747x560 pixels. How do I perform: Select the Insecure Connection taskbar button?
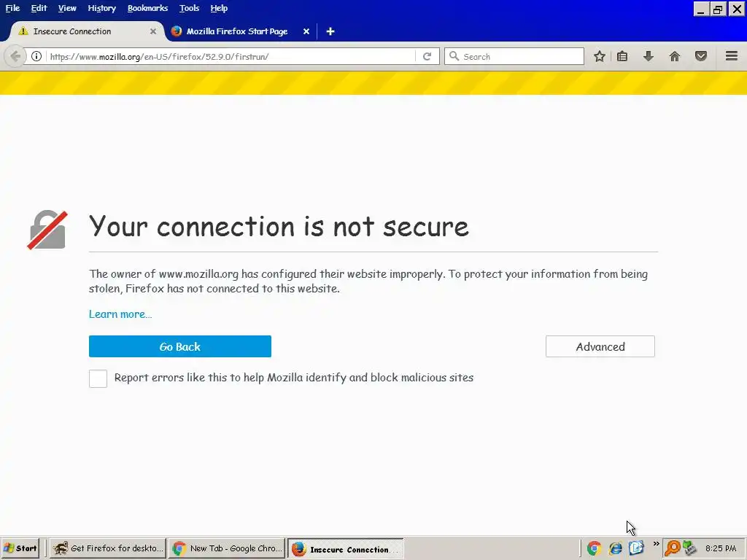point(346,548)
